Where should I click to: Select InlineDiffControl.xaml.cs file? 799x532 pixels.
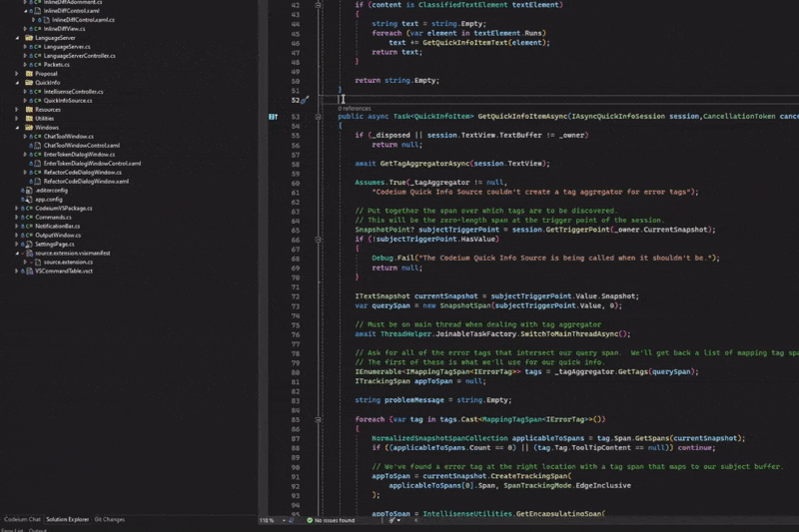pos(83,20)
